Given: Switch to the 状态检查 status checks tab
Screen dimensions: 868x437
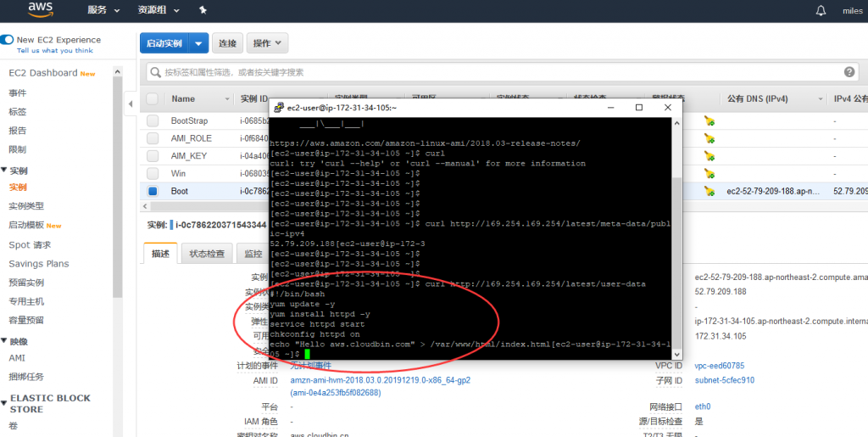Looking at the screenshot, I should pos(207,254).
